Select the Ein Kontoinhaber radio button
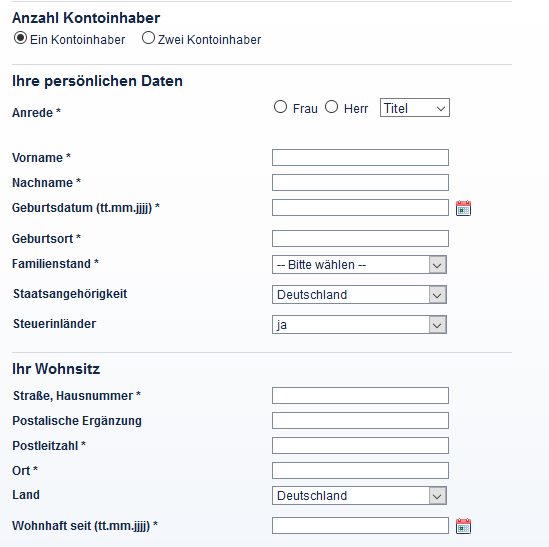The width and height of the screenshot is (549, 547). pyautogui.click(x=20, y=38)
